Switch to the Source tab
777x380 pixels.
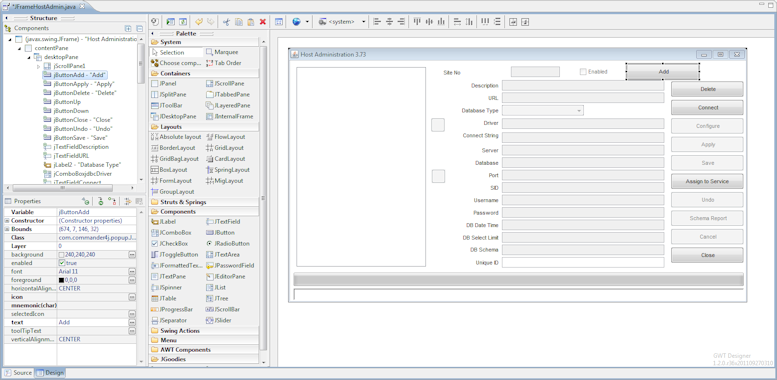click(18, 373)
